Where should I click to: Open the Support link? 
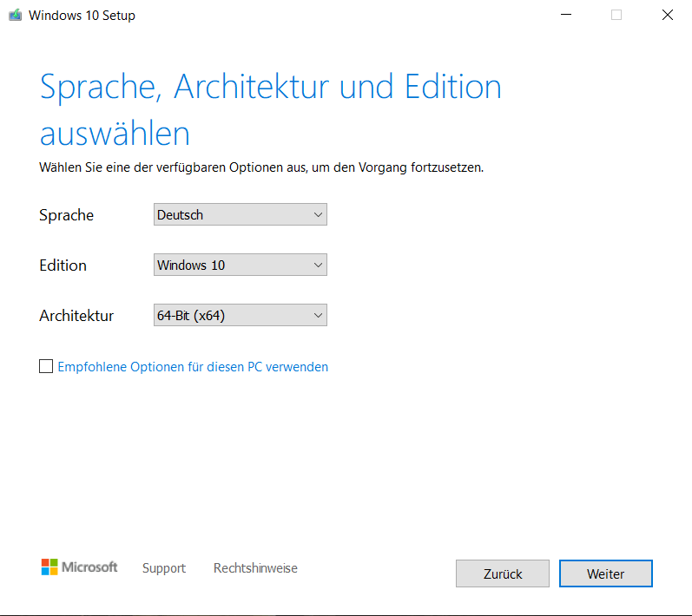(x=164, y=568)
